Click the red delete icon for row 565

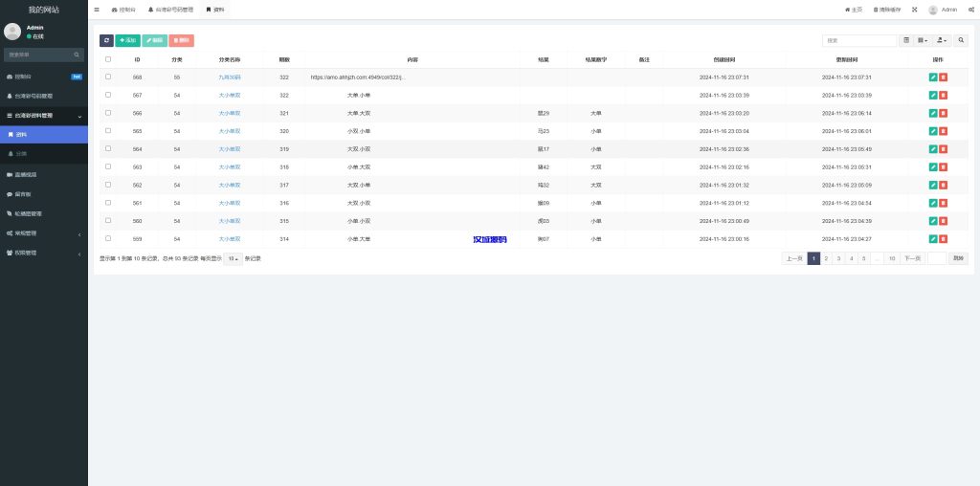944,131
